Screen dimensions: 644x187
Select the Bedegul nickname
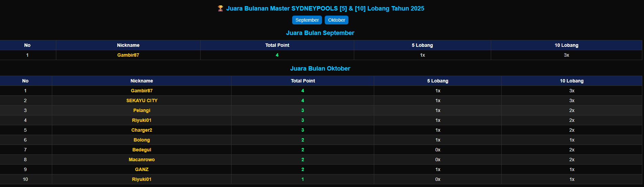(142, 150)
